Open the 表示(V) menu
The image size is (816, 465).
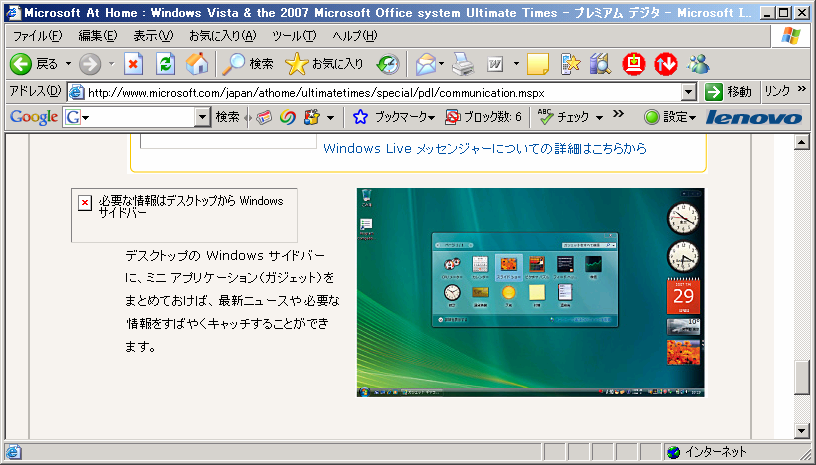152,36
